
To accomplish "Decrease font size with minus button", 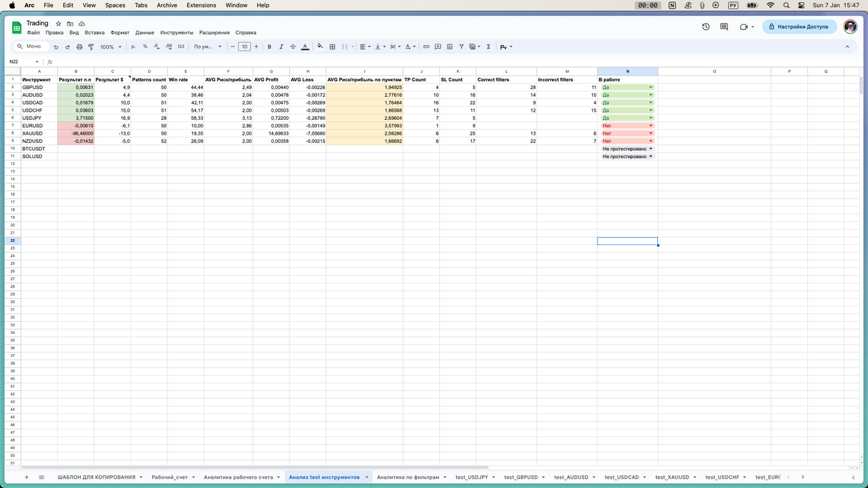I will point(233,47).
